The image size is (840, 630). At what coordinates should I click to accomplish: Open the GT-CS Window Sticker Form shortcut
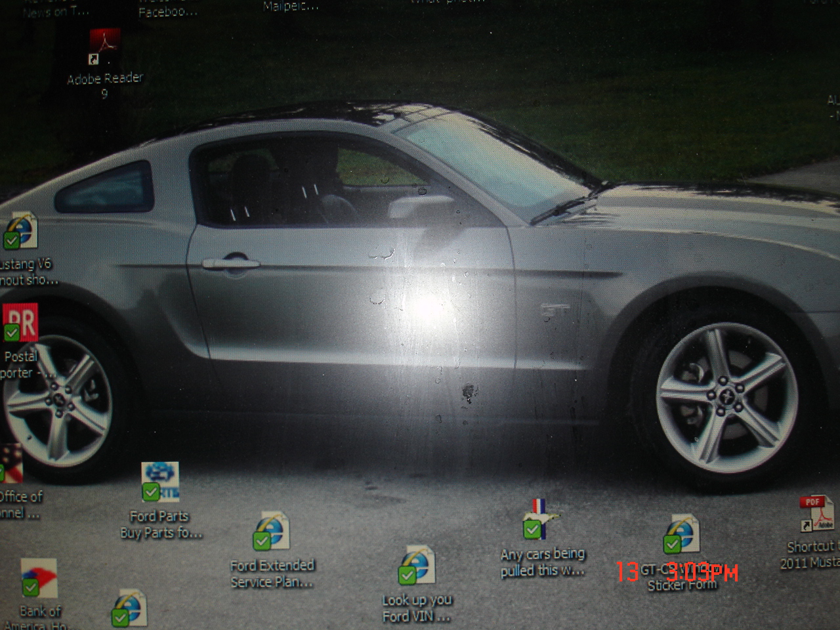pos(682,534)
